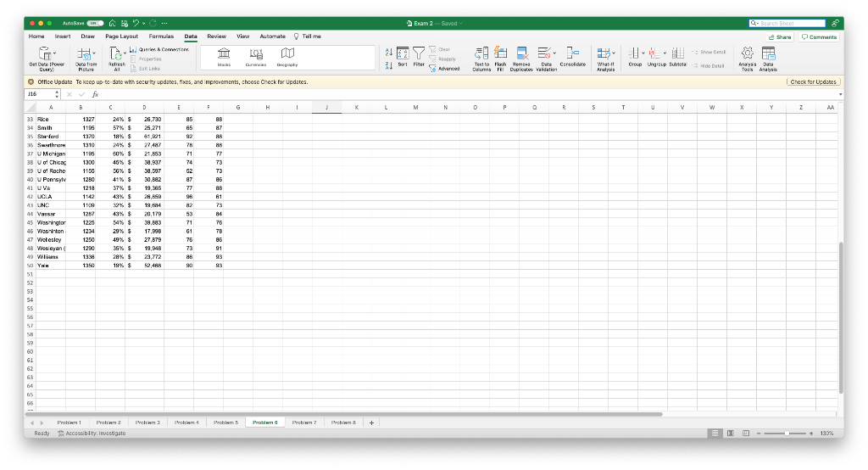
Task: Open the Undo history dropdown
Action: tap(143, 23)
